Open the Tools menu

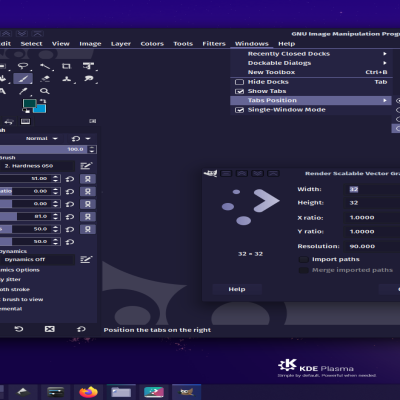tap(183, 44)
